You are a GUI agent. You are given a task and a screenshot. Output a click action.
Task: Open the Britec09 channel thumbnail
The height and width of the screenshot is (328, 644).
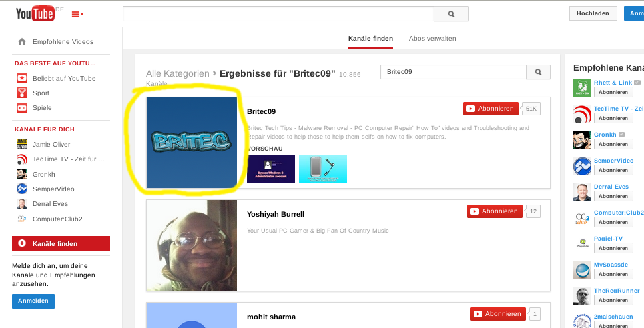pyautogui.click(x=192, y=143)
